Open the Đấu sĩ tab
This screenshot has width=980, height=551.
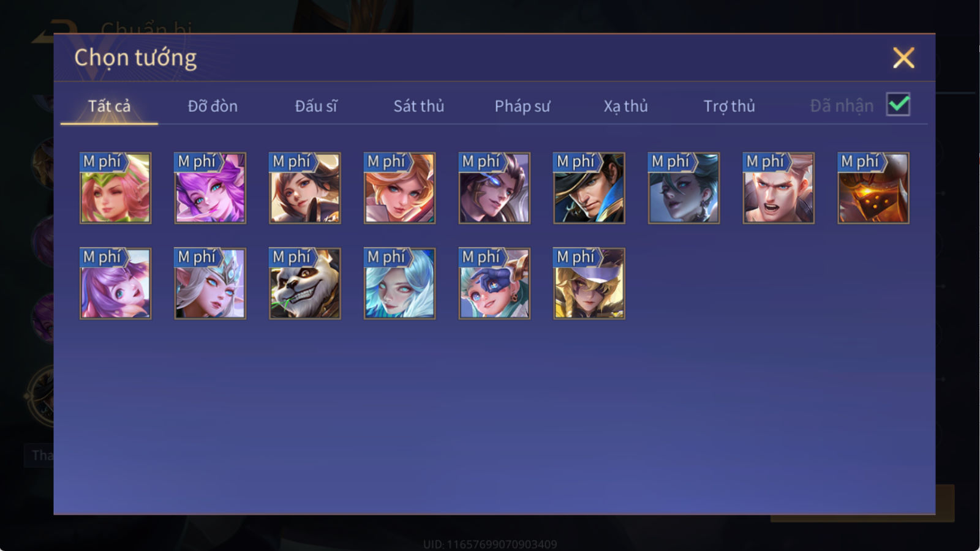(x=316, y=106)
